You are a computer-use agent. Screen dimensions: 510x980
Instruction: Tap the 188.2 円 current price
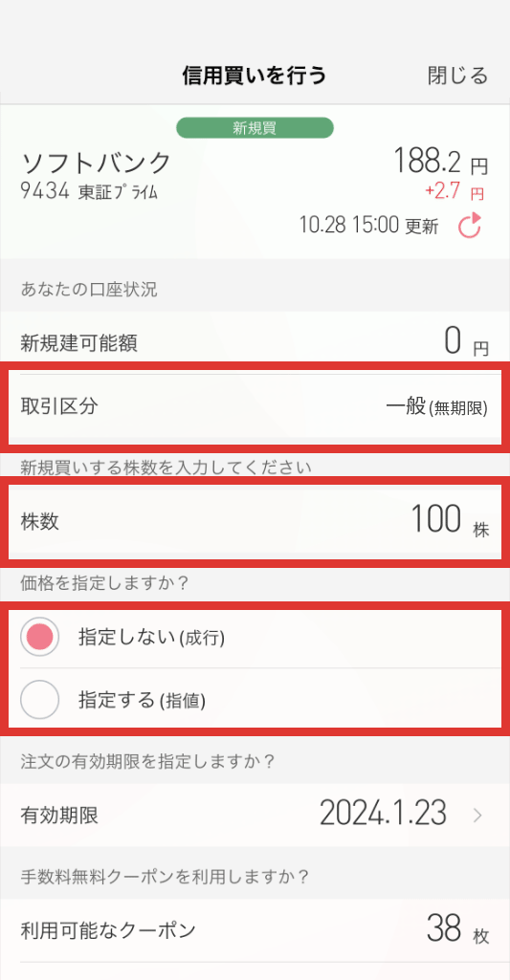[x=440, y=163]
